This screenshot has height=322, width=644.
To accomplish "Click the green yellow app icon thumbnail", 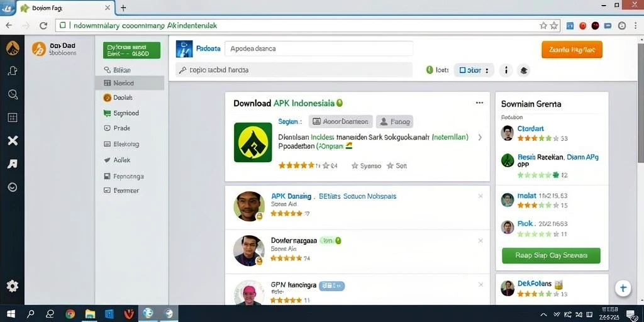I will [x=253, y=142].
